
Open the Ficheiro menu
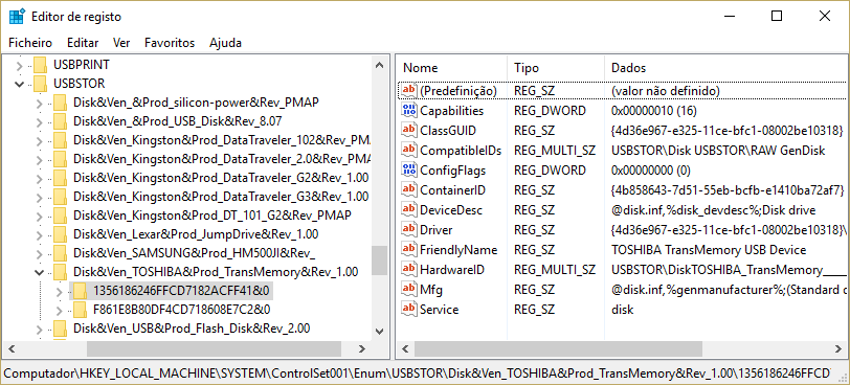pyautogui.click(x=30, y=43)
